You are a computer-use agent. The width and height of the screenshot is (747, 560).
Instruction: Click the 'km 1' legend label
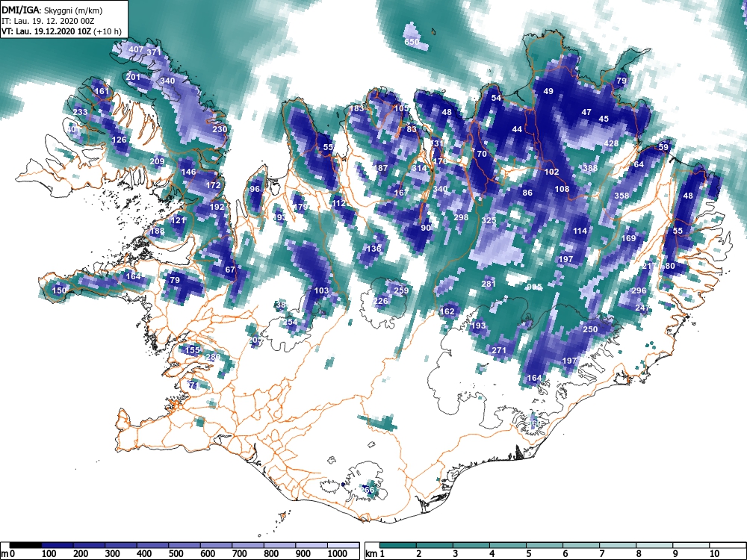pyautogui.click(x=375, y=554)
